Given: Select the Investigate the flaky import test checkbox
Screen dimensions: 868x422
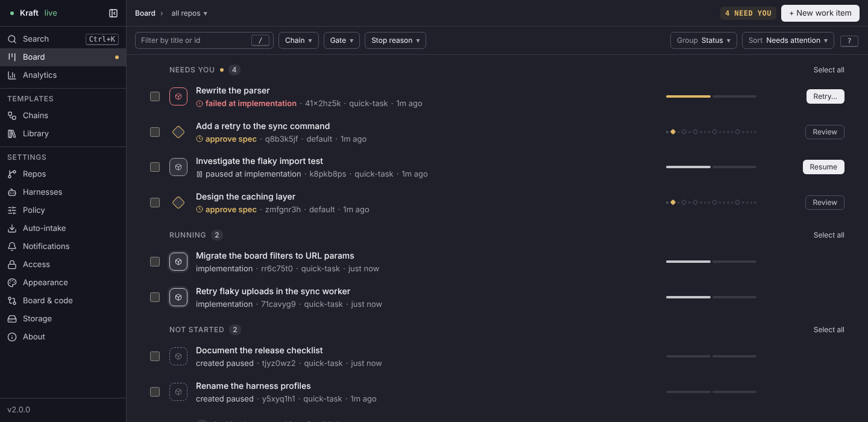Looking at the screenshot, I should (155, 167).
